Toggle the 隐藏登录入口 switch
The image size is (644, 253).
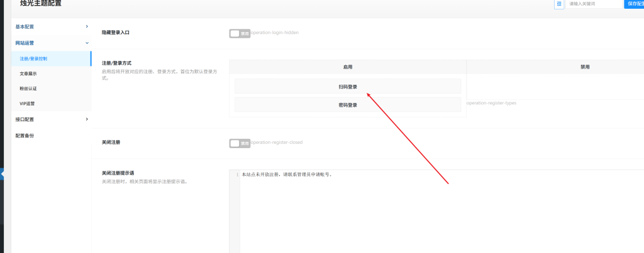(x=240, y=33)
